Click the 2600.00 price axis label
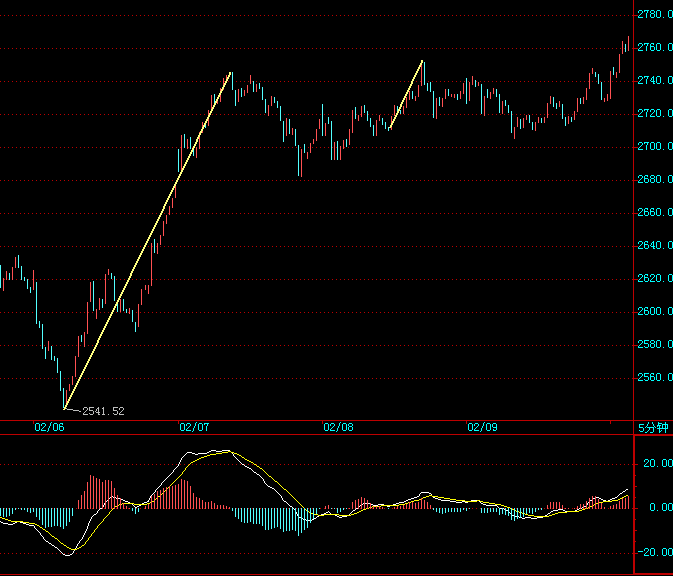 coord(654,312)
